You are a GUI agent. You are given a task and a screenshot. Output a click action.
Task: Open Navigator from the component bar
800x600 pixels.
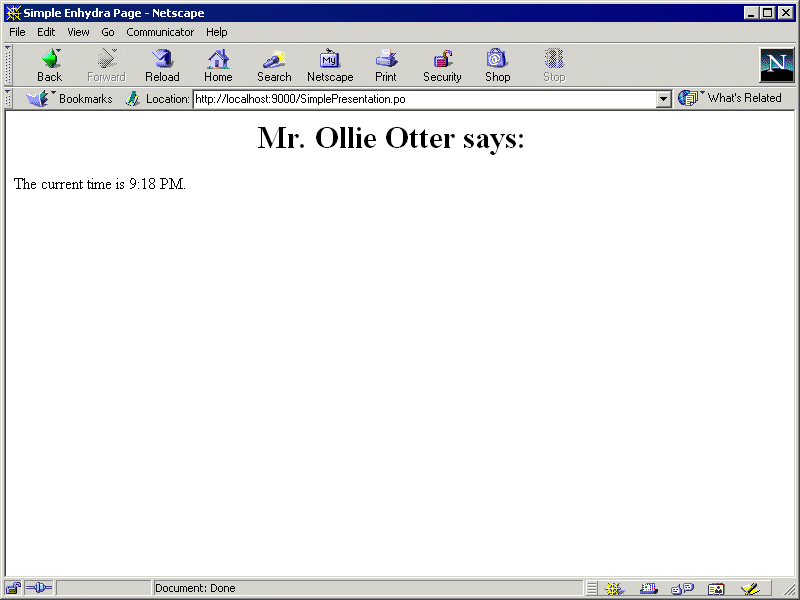(615, 589)
